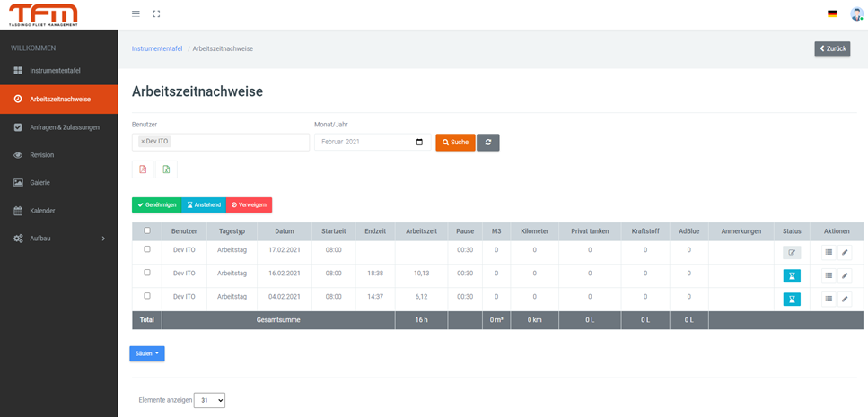Click the total 16 h cell

[422, 320]
